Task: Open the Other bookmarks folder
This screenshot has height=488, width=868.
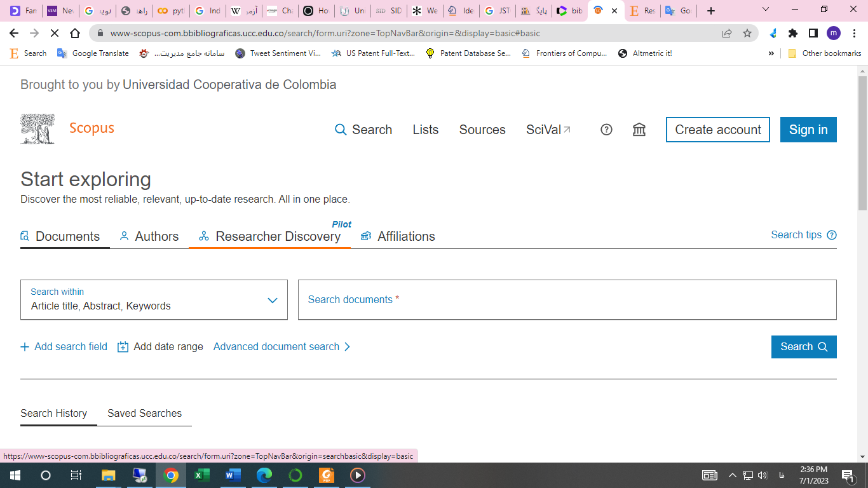Action: pyautogui.click(x=824, y=53)
